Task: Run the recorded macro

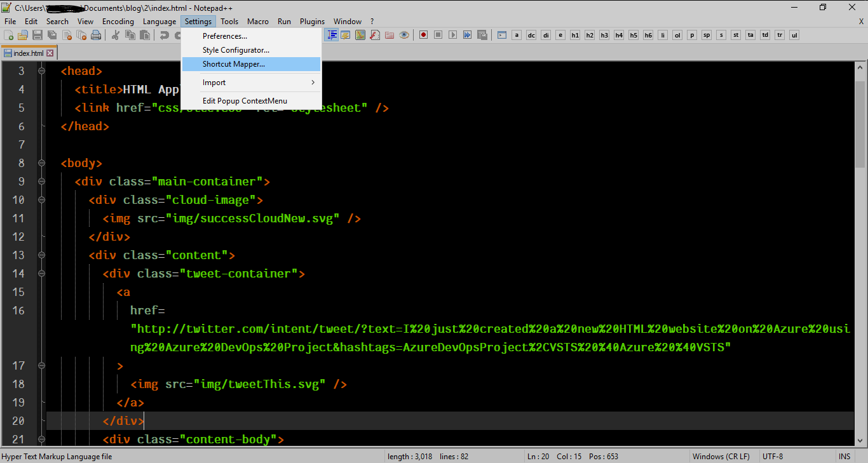Action: (452, 35)
